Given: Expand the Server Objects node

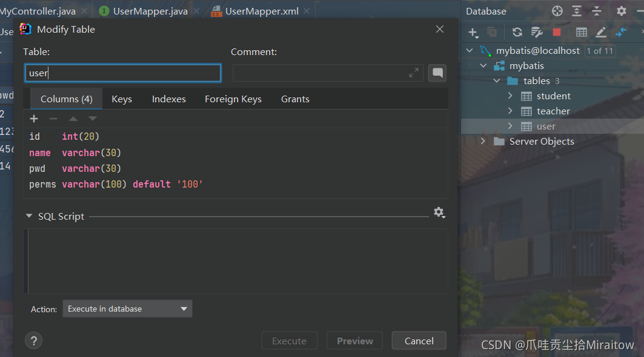Looking at the screenshot, I should click(x=483, y=141).
